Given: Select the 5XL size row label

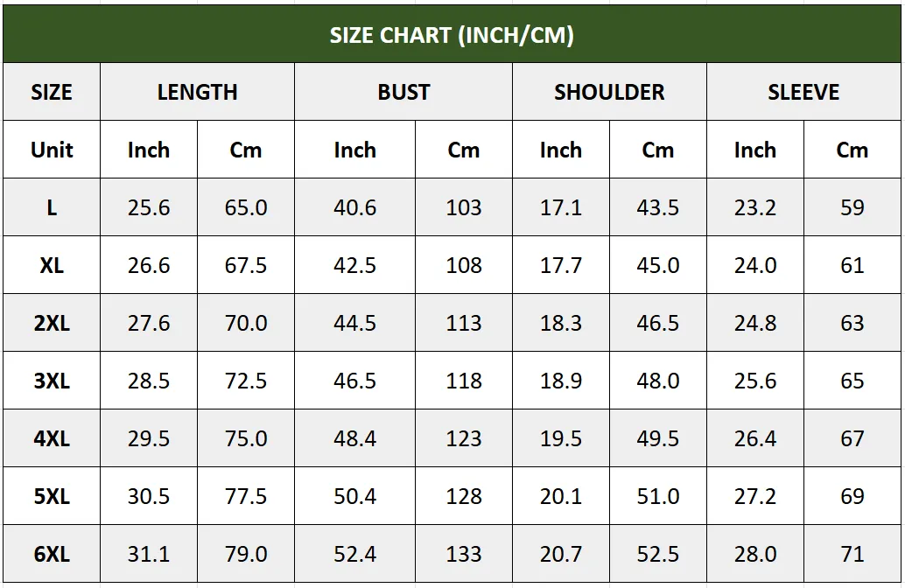Looking at the screenshot, I should pos(52,495).
